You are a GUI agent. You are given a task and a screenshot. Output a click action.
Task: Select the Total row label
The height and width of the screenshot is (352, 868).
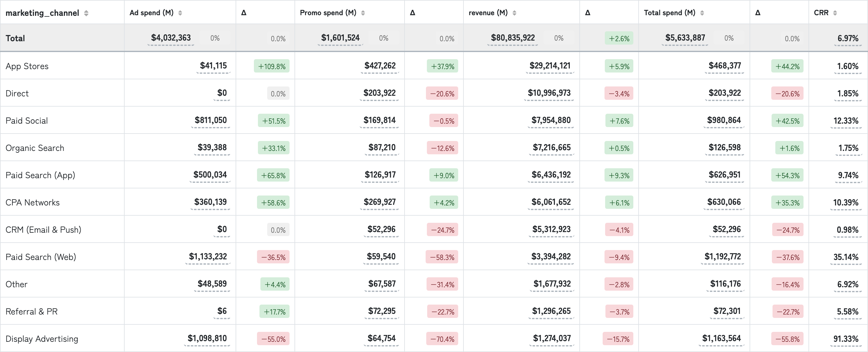[x=15, y=38]
